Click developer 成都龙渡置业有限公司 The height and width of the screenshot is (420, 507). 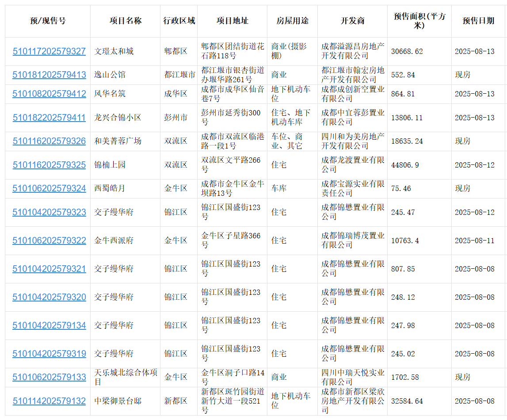pyautogui.click(x=353, y=165)
